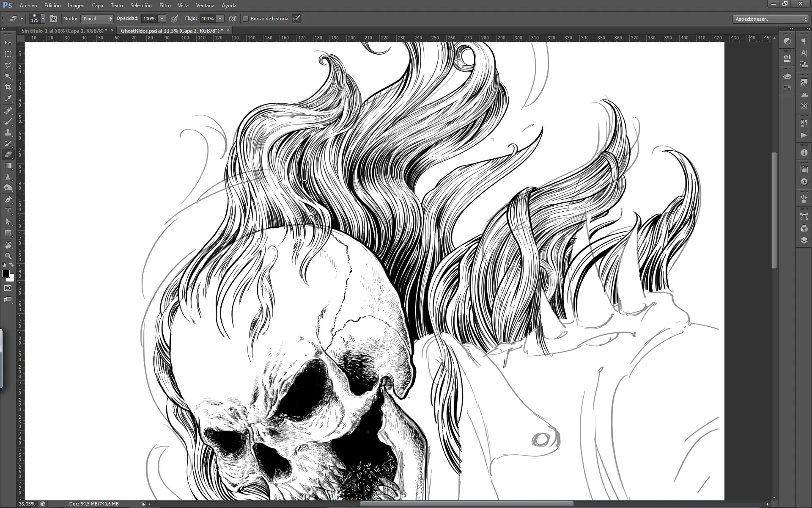Select the History Brush tool
812x508 pixels.
pos(8,144)
